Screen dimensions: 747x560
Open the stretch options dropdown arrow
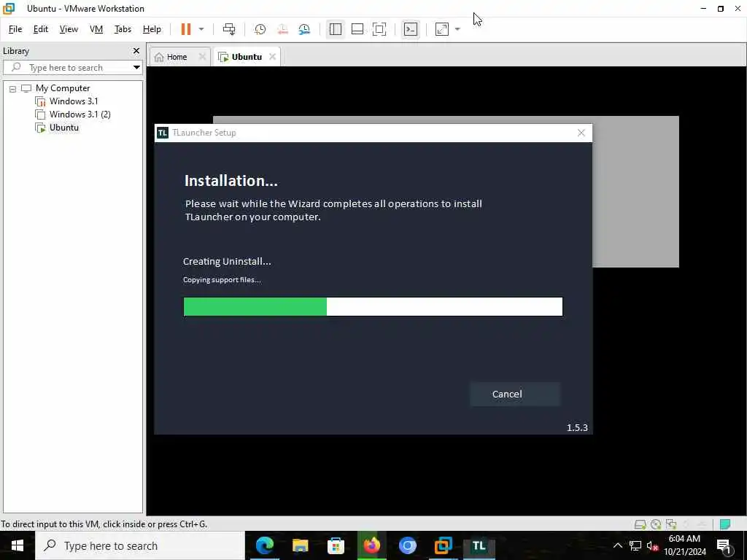(x=457, y=29)
